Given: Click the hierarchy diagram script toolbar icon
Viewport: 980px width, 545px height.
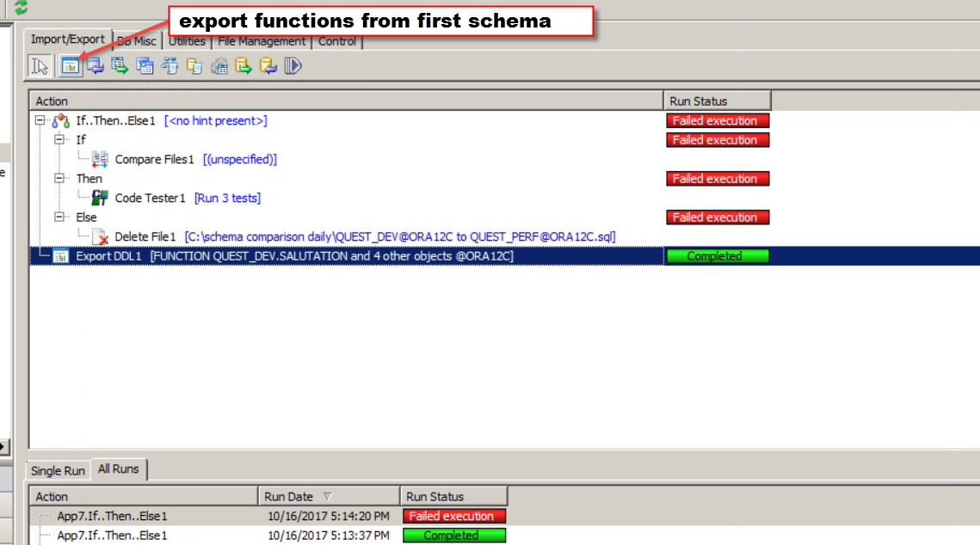Looking at the screenshot, I should (x=169, y=65).
